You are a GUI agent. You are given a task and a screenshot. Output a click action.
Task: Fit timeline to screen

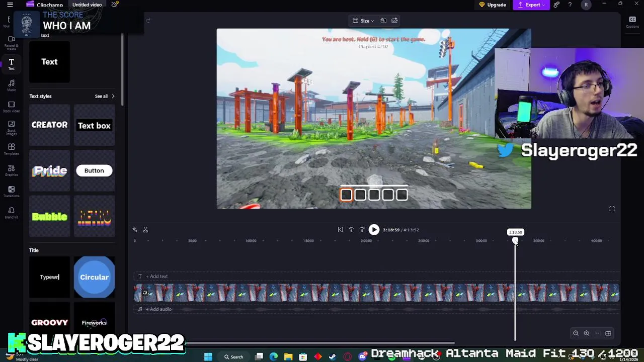pyautogui.click(x=598, y=333)
